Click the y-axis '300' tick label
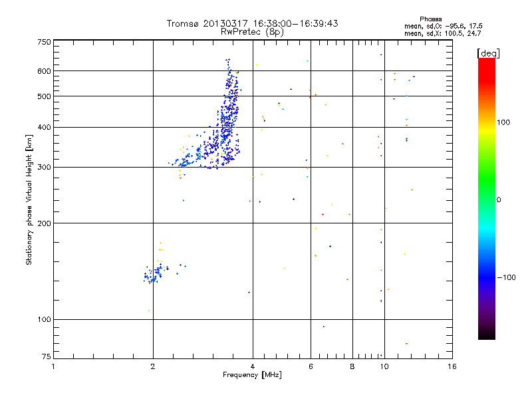The height and width of the screenshot is (399, 532). [44, 167]
